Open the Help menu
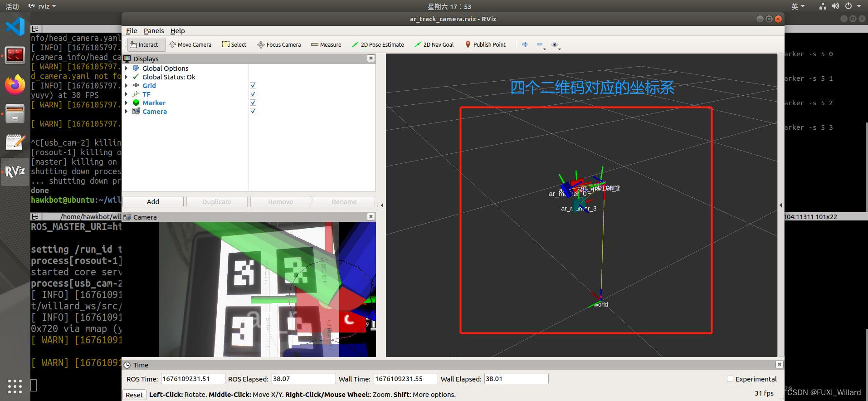 click(x=178, y=31)
